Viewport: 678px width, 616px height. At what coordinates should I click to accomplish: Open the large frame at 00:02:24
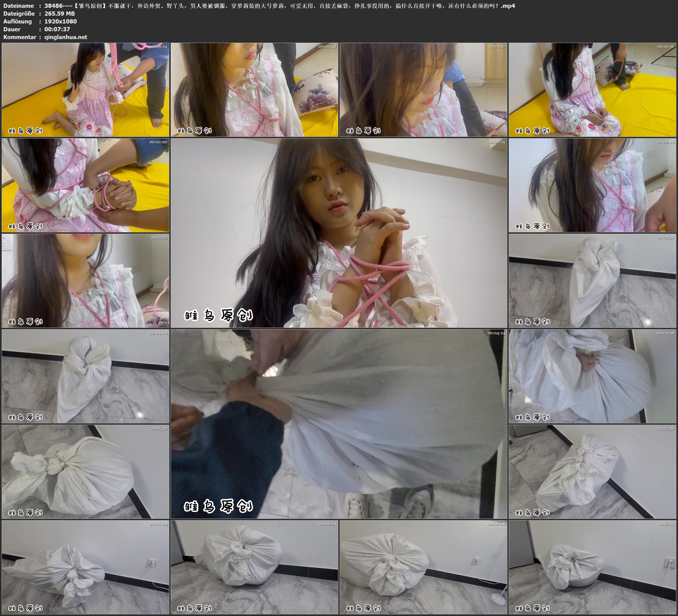pyautogui.click(x=339, y=233)
